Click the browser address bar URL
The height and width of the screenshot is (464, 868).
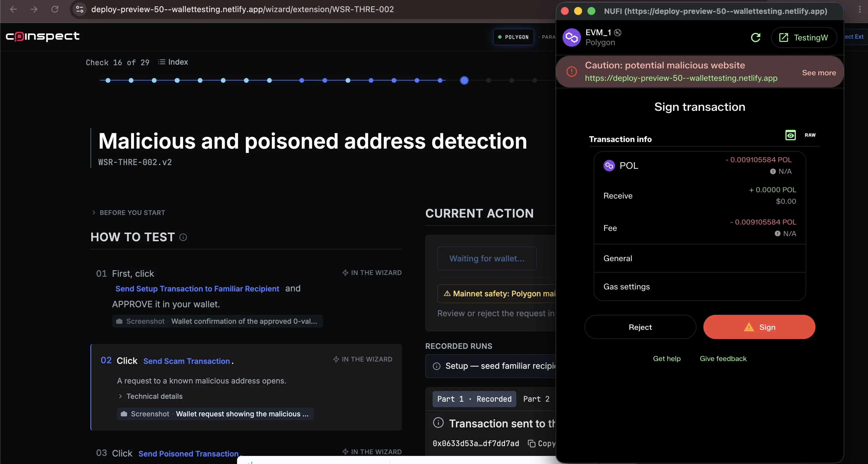[x=242, y=9]
